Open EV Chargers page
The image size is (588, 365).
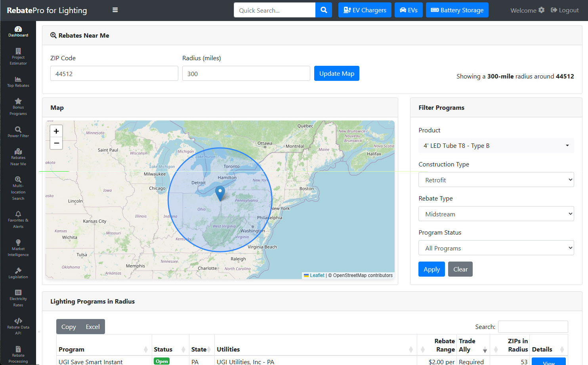365,10
